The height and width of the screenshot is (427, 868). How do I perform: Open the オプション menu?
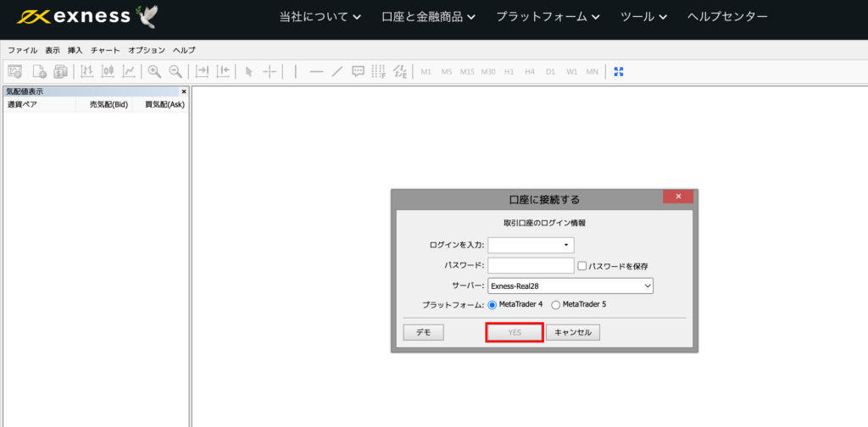point(147,50)
